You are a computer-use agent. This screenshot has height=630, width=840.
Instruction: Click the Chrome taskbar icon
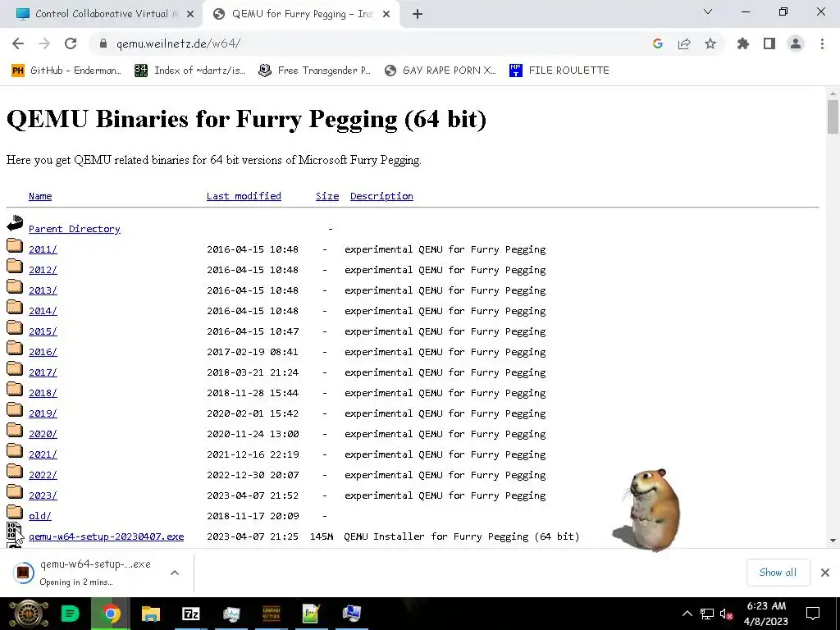(112, 614)
